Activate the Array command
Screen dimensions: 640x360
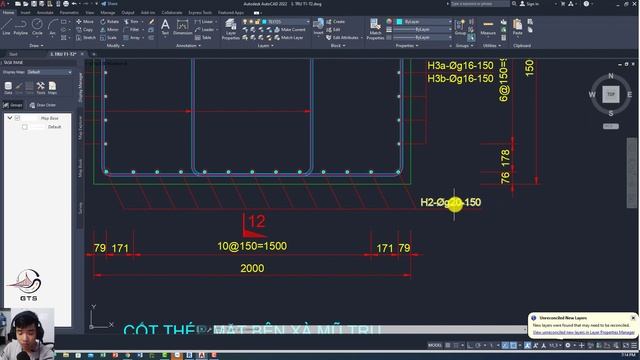click(131, 38)
